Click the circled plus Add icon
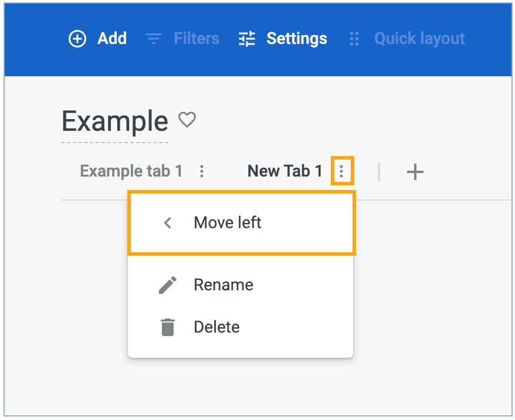515x420 pixels. pyautogui.click(x=77, y=39)
